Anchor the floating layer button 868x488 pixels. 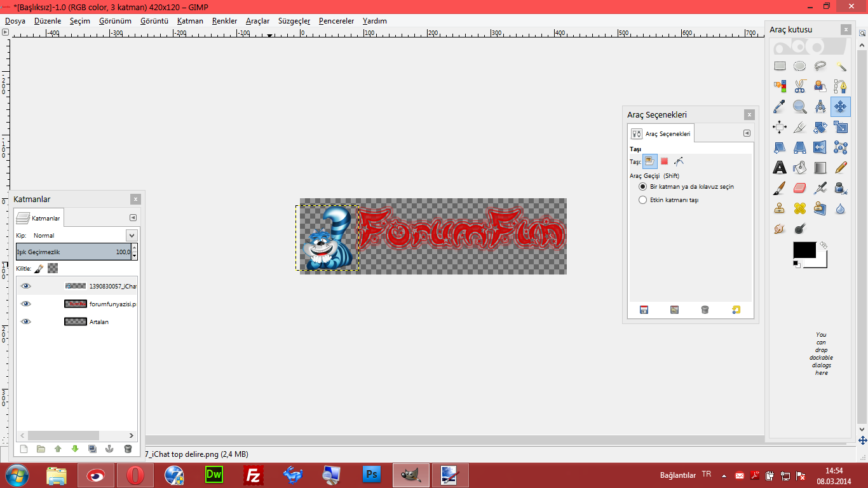109,449
